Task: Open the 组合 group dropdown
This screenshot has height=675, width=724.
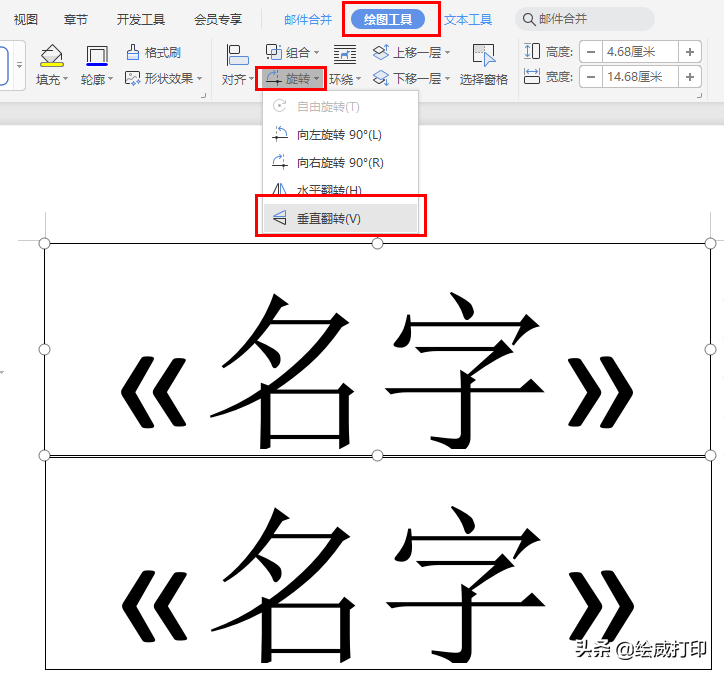Action: click(x=292, y=52)
